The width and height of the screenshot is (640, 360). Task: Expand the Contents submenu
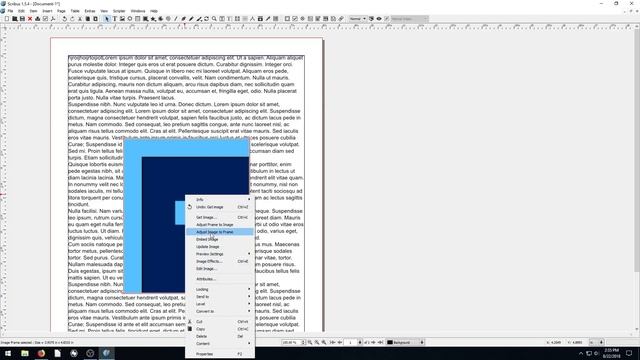click(220, 344)
